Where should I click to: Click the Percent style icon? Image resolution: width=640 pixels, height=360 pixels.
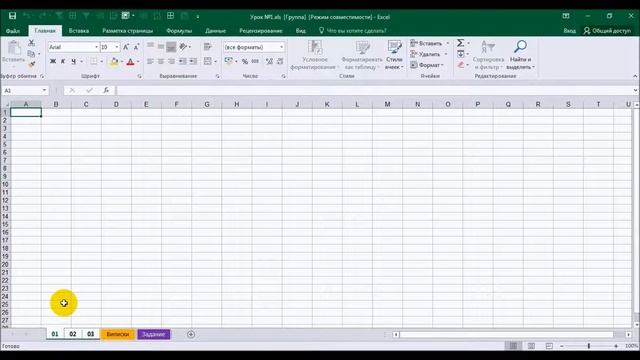click(x=244, y=62)
